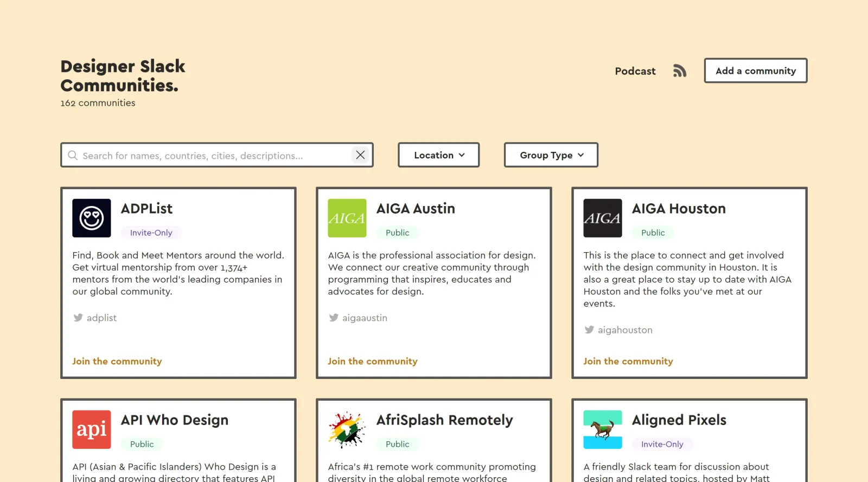Image resolution: width=868 pixels, height=482 pixels.
Task: Click the AfriSplash Remotely title
Action: coord(445,420)
